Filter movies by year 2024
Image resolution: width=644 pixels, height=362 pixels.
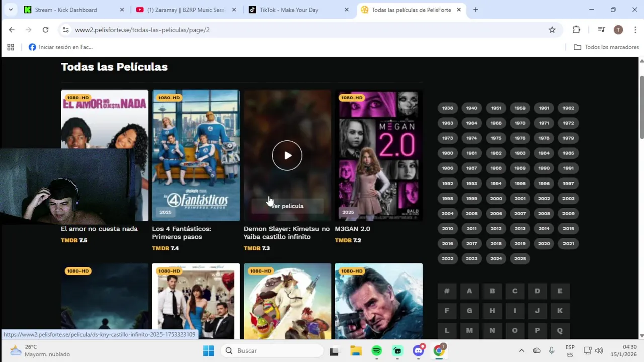[x=496, y=258]
